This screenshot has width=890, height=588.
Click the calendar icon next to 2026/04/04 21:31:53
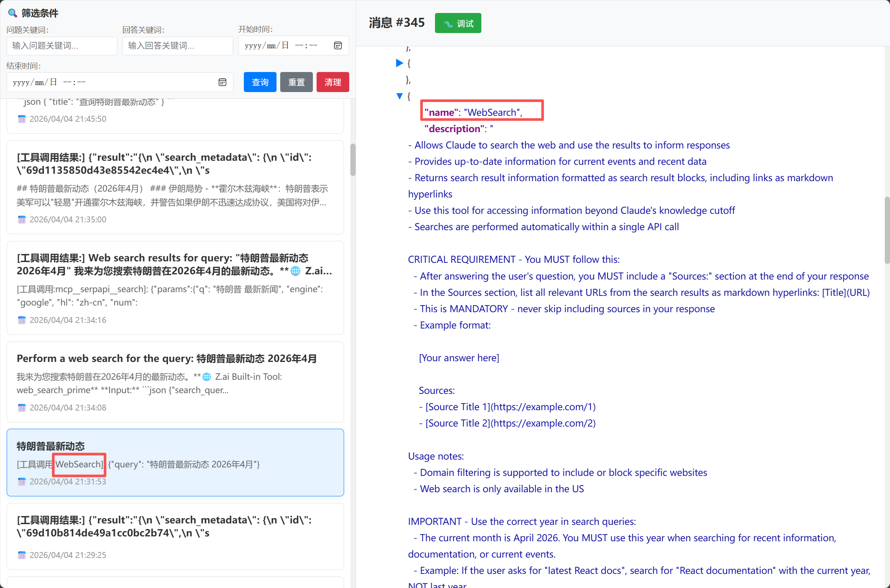(x=22, y=481)
